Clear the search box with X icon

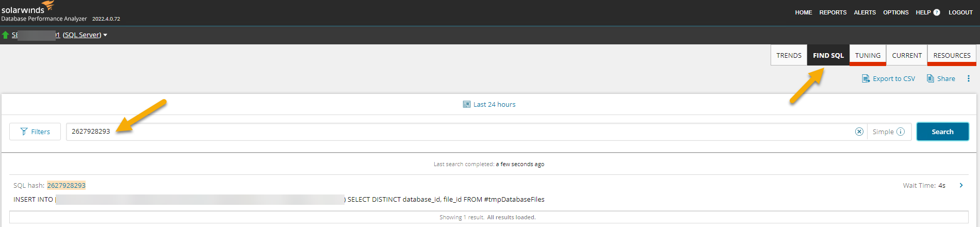coord(859,132)
